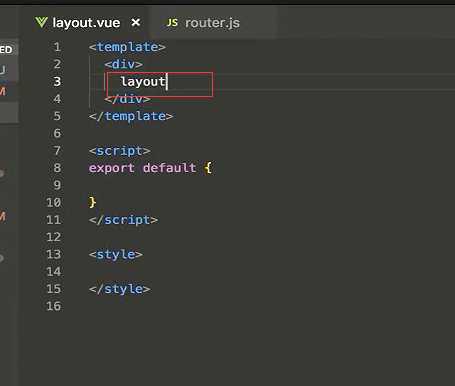Click the closing script tag
This screenshot has width=455, height=386.
[123, 220]
